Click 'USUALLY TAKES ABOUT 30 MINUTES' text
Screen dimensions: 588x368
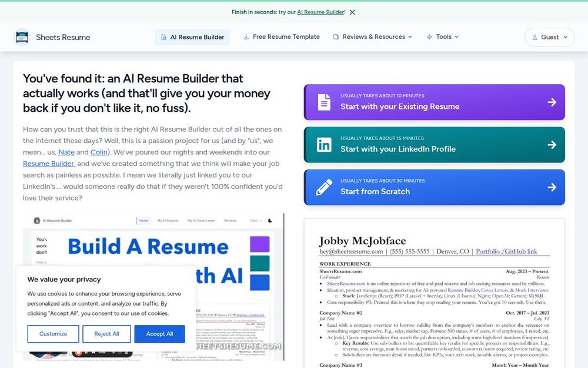[x=383, y=181]
